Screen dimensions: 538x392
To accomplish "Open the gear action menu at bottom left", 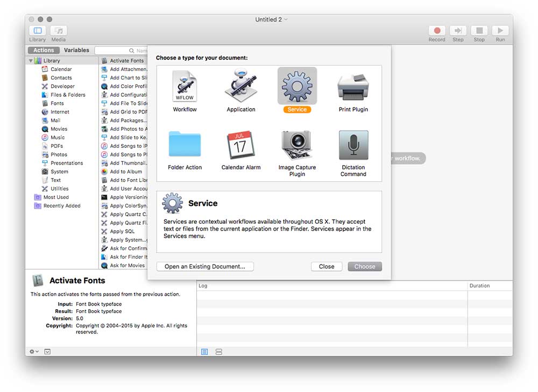I will tap(34, 352).
